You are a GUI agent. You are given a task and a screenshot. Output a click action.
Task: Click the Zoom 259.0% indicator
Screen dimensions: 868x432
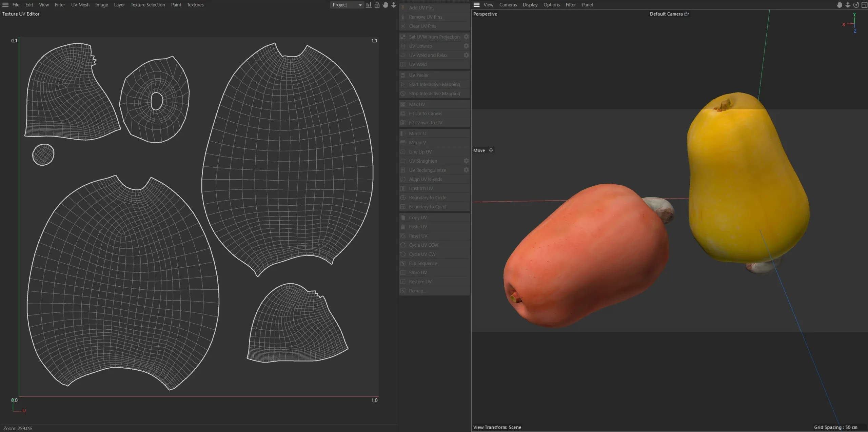coord(18,428)
